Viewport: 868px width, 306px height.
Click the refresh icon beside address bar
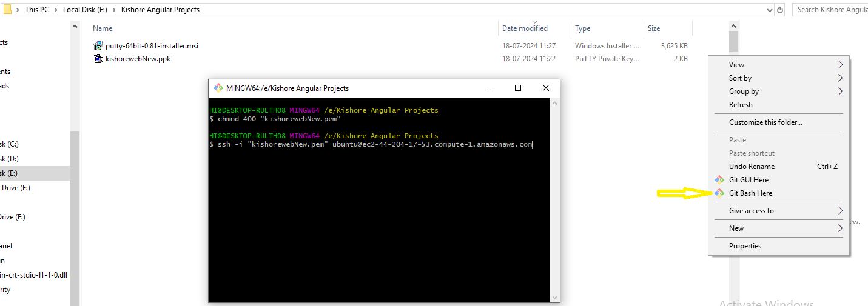point(780,10)
